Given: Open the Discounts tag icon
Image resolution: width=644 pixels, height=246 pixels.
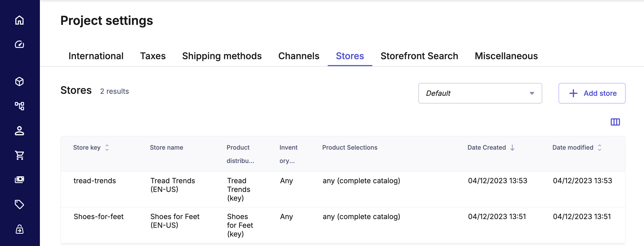Looking at the screenshot, I should tap(19, 204).
